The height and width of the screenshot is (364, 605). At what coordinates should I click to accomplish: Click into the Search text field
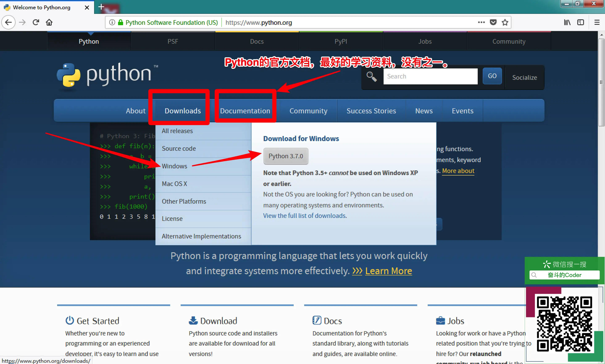click(430, 76)
